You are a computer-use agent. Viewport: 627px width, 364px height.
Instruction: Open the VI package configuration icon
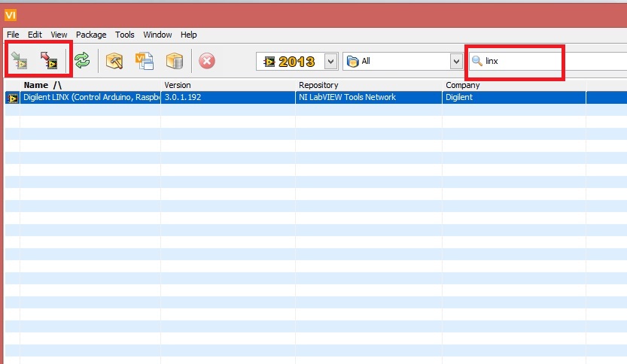[145, 61]
